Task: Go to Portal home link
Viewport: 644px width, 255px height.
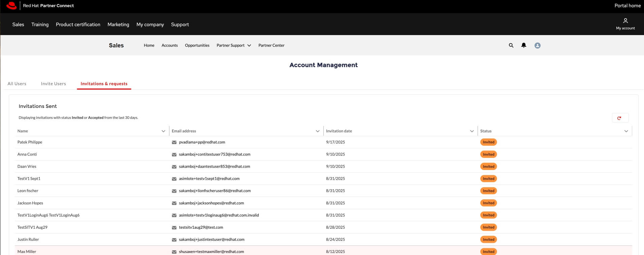Action: click(x=627, y=6)
